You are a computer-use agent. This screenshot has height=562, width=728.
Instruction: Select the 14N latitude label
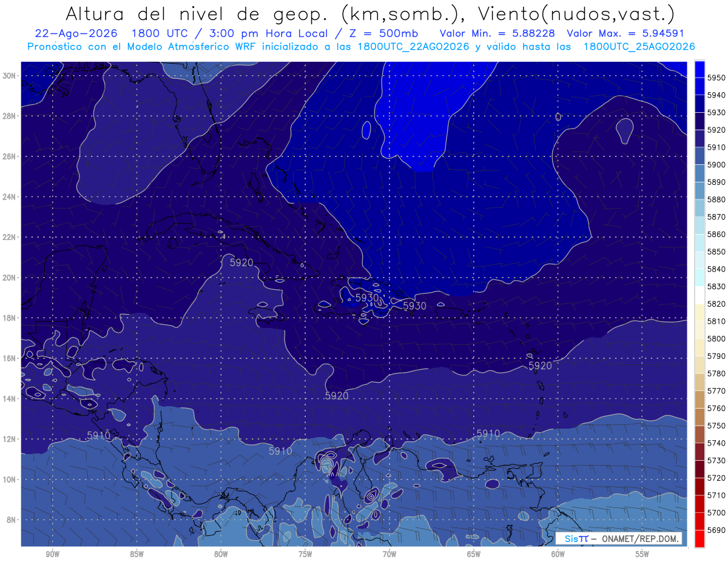(x=9, y=399)
